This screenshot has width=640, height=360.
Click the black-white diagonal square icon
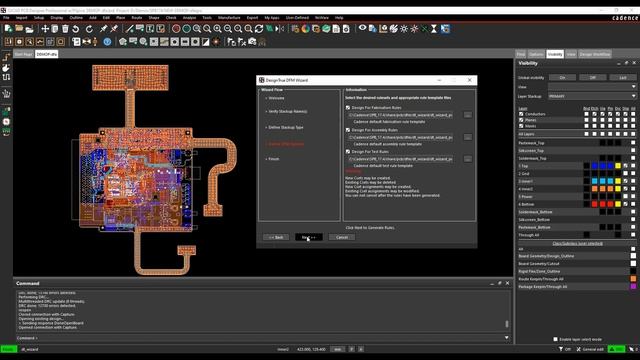[205, 42]
